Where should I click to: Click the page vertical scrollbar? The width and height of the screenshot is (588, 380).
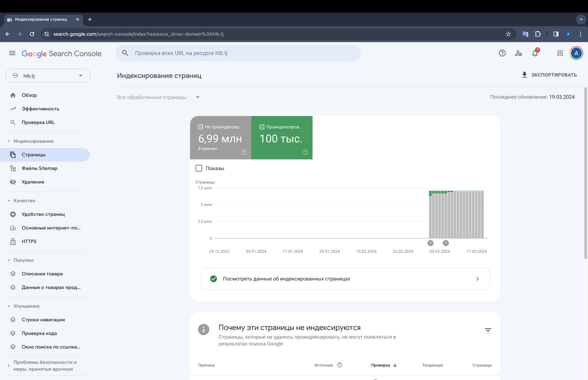click(586, 173)
